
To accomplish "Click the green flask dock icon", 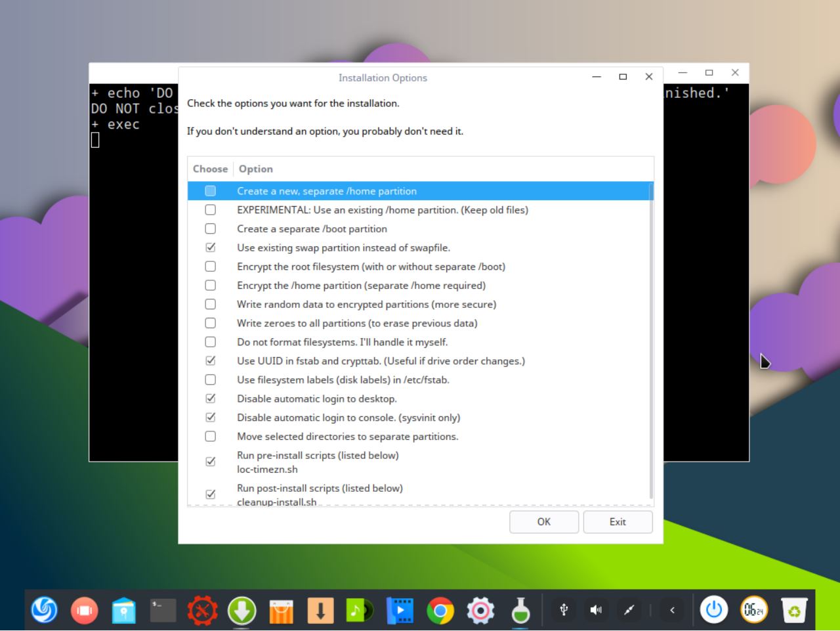I will (520, 611).
